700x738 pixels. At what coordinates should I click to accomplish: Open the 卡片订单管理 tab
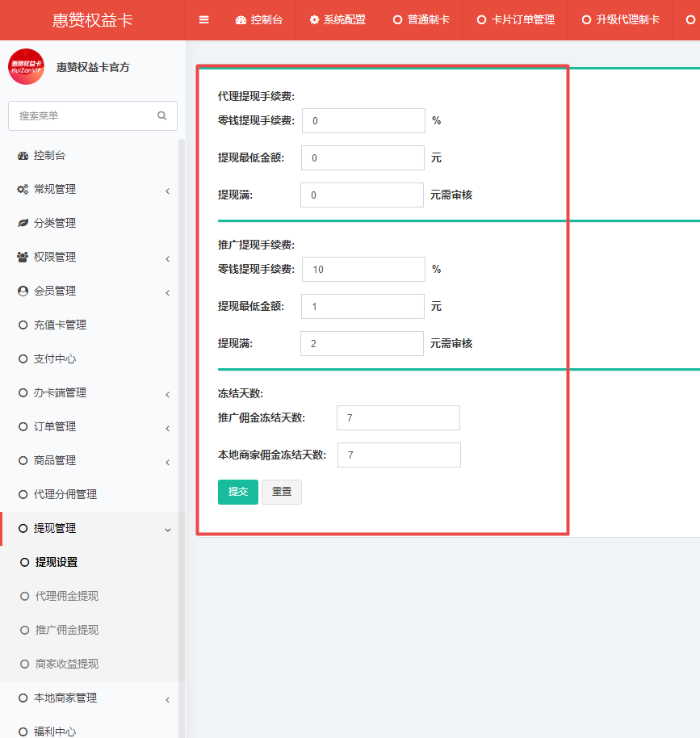(515, 19)
